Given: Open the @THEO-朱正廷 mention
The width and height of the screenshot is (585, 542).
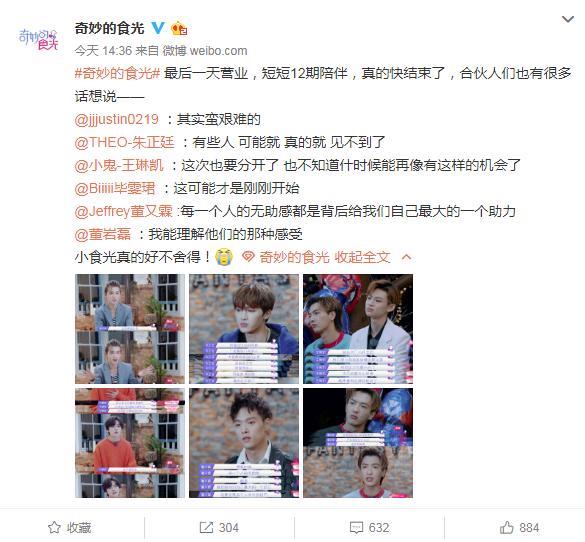Looking at the screenshot, I should coord(125,142).
